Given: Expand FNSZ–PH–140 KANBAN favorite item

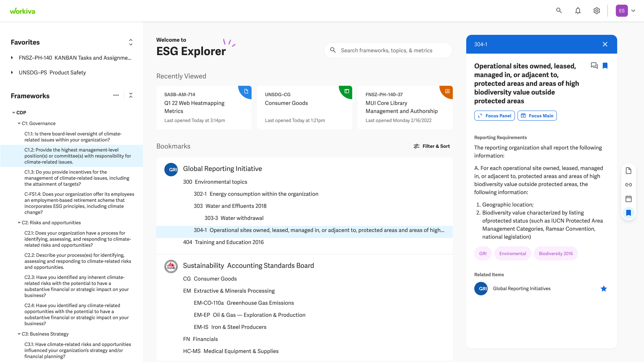Looking at the screenshot, I should coord(12,58).
